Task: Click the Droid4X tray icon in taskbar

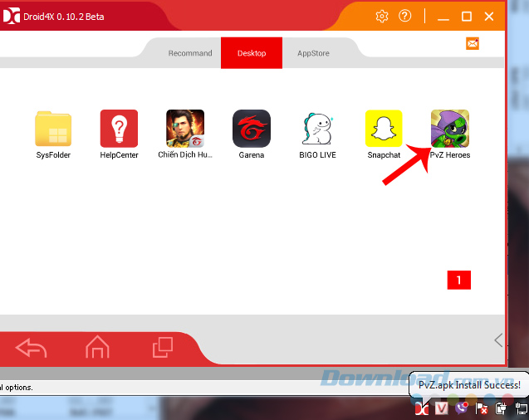Action: click(x=422, y=409)
